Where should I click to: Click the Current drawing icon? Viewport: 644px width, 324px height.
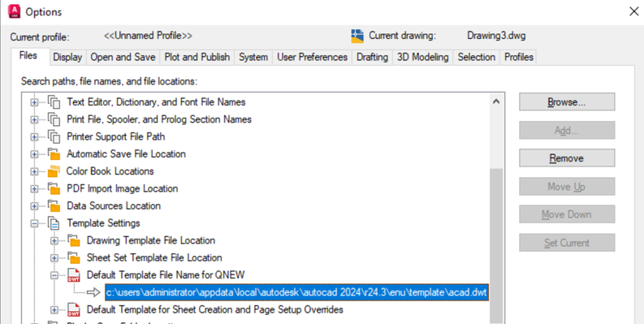coord(357,37)
